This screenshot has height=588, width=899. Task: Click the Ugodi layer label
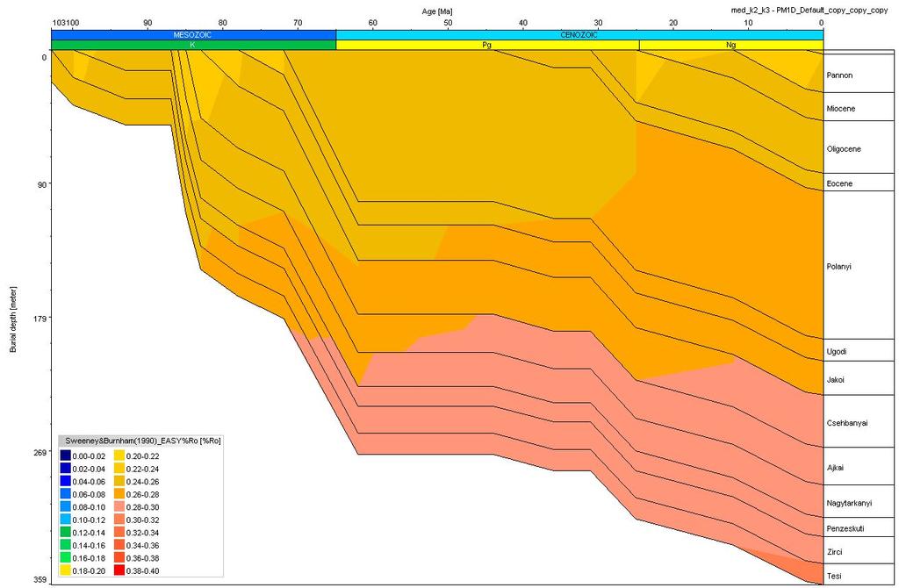pyautogui.click(x=836, y=351)
